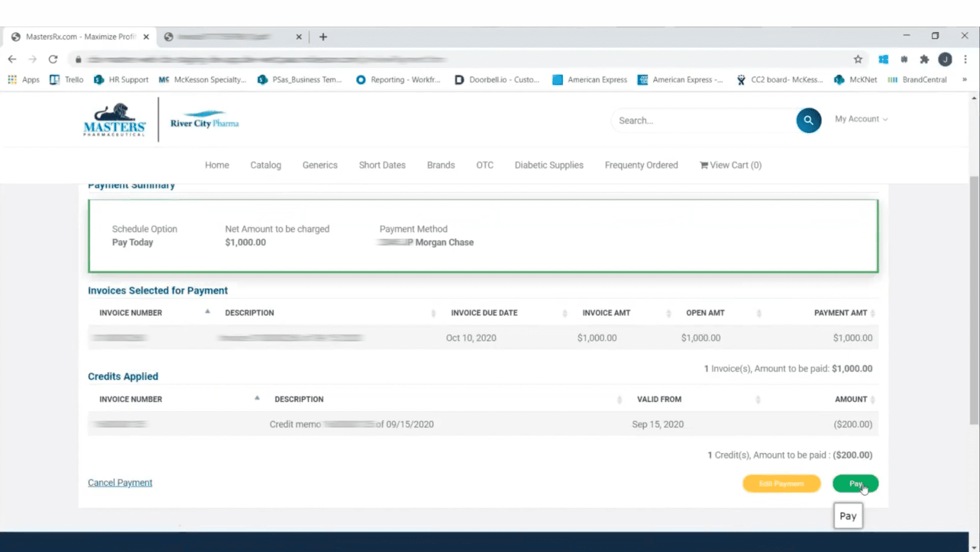This screenshot has height=552, width=980.
Task: Open the Diabetic Supplies menu item
Action: pyautogui.click(x=549, y=165)
